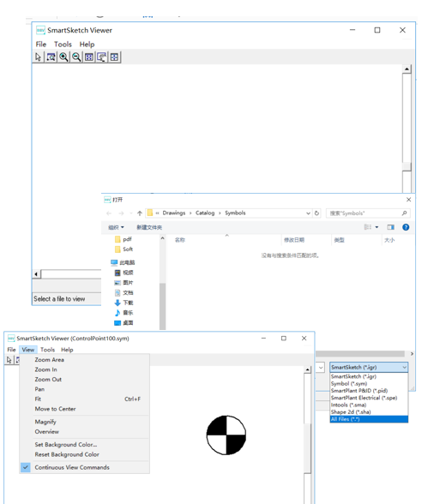
Task: Toggle Continuous View Commands check item
Action: pyautogui.click(x=84, y=467)
